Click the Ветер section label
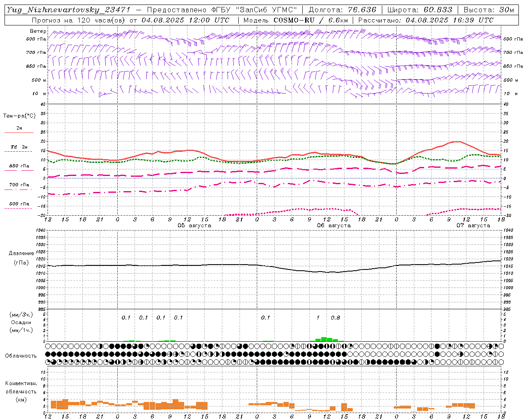 click(38, 31)
